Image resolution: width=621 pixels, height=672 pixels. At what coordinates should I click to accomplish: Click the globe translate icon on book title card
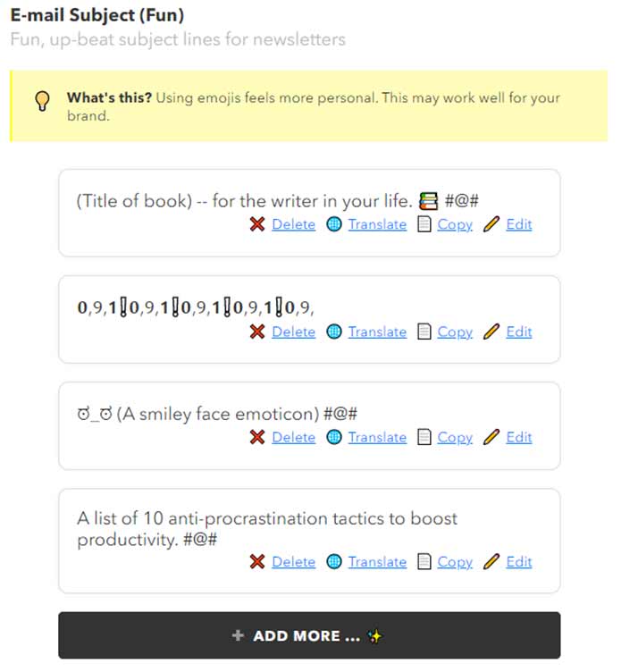[334, 224]
